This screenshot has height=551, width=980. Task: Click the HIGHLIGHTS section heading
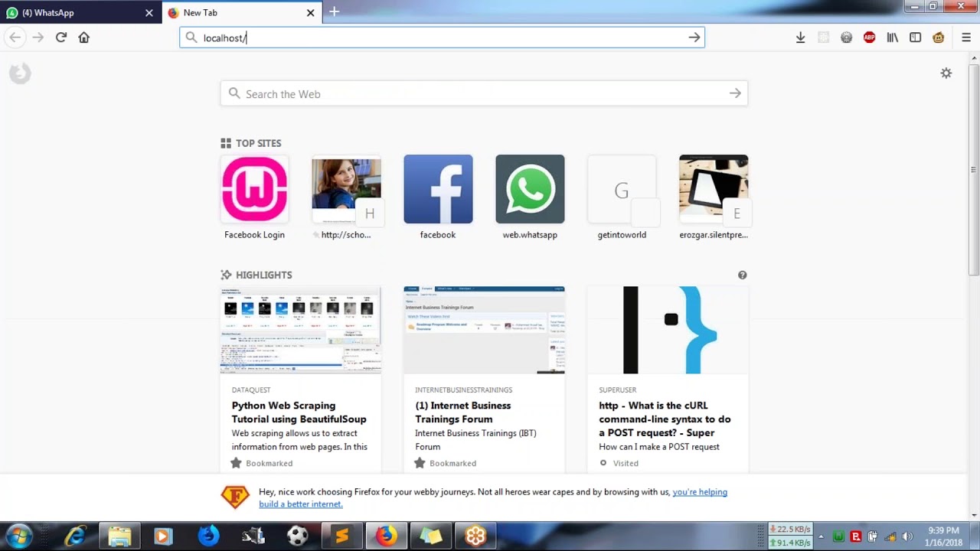click(x=263, y=275)
